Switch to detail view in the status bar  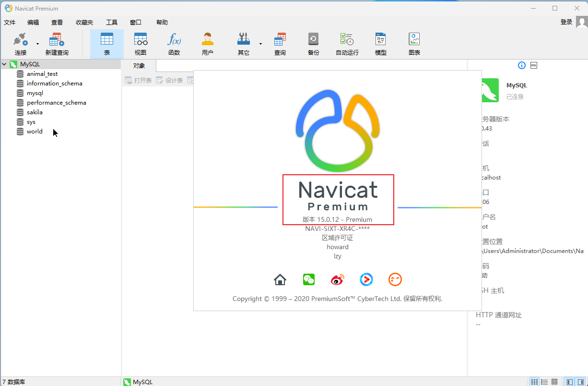tap(544, 382)
